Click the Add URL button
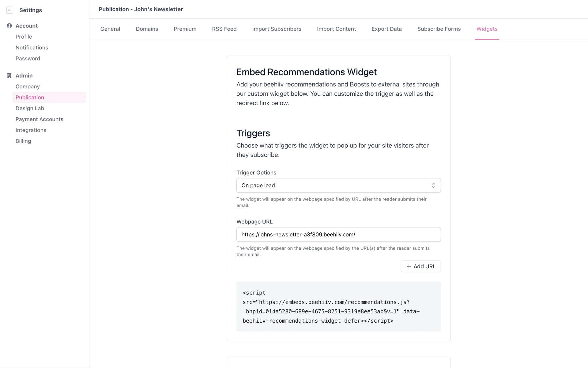The height and width of the screenshot is (368, 588). click(420, 266)
